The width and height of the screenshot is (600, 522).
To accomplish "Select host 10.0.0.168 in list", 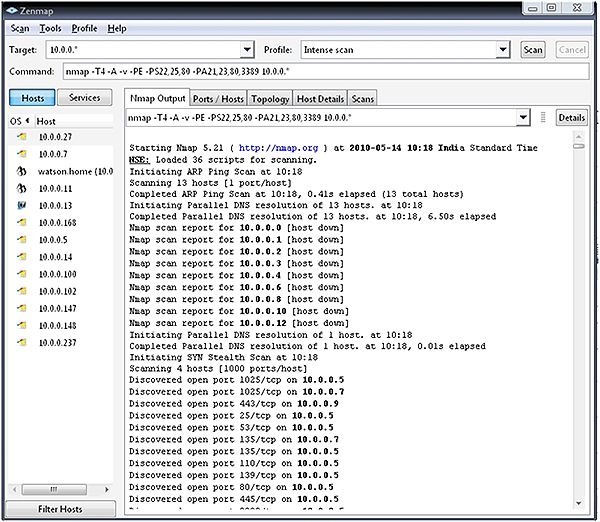I will 58,222.
